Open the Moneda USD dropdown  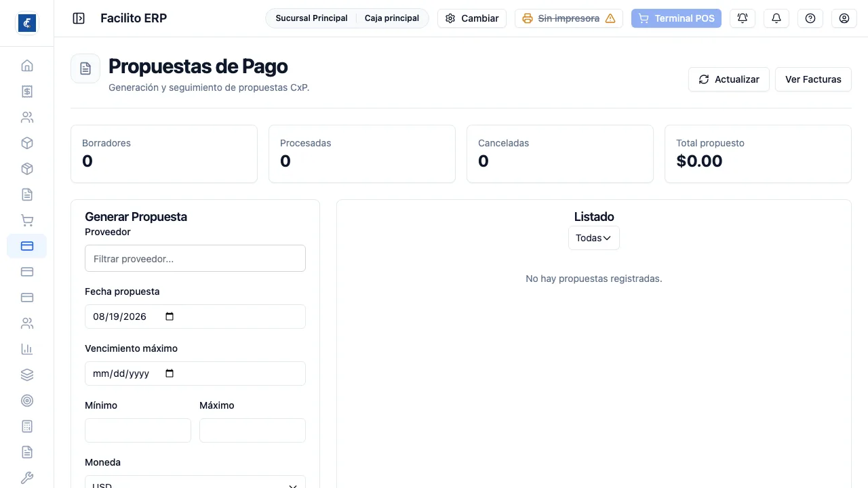195,482
